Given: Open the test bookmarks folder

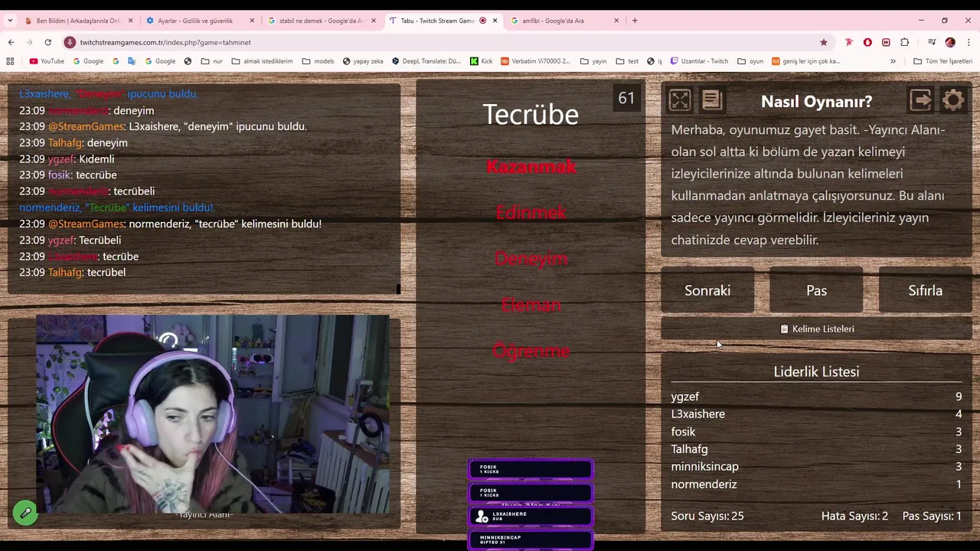Looking at the screenshot, I should pos(627,61).
